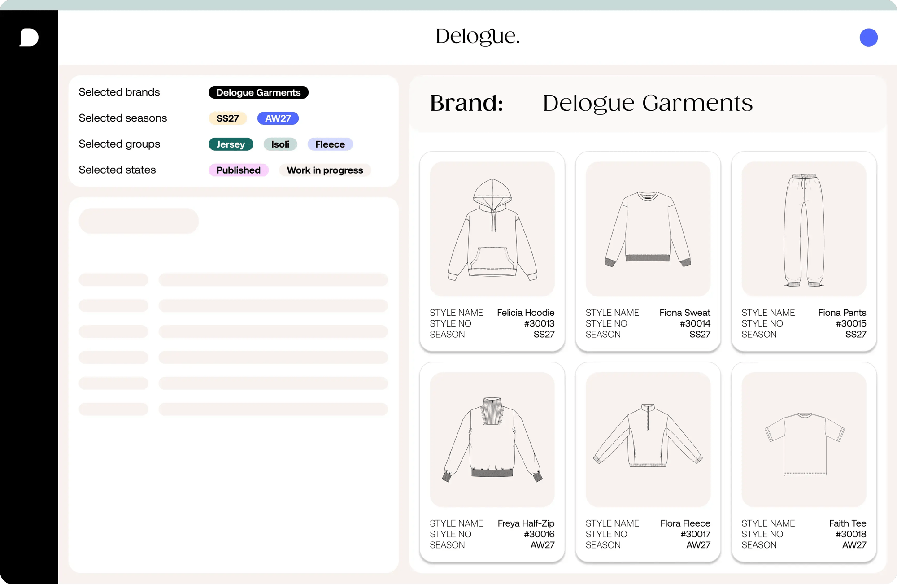Open the Faith Tee sketch thumbnail

(804, 440)
